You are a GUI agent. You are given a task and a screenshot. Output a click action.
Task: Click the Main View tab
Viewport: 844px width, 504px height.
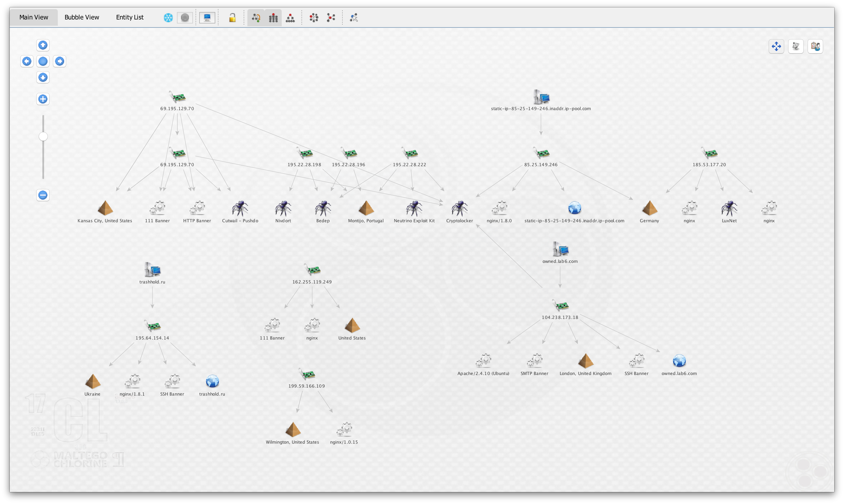(34, 17)
